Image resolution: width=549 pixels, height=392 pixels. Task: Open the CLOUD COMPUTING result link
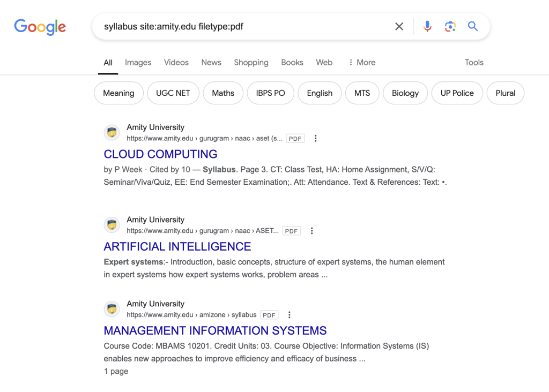point(160,154)
